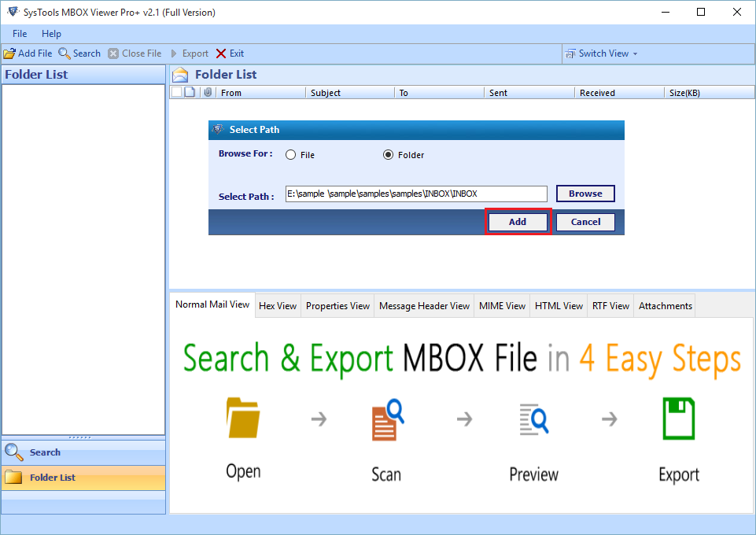Click the Select Path input field
This screenshot has width=756, height=535.
point(416,194)
